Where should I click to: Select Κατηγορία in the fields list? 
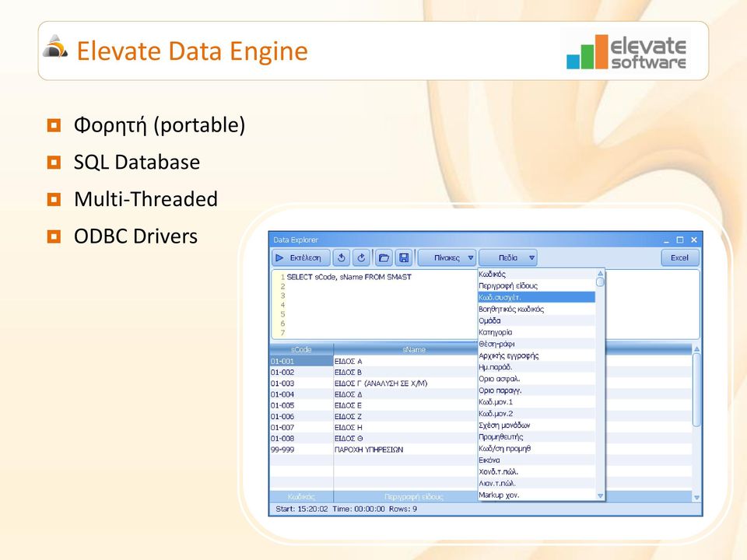[x=536, y=332]
